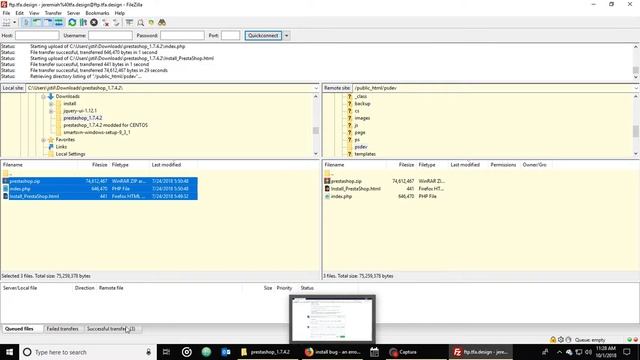Select the remote index.php file
This screenshot has height=360, width=640.
point(341,196)
